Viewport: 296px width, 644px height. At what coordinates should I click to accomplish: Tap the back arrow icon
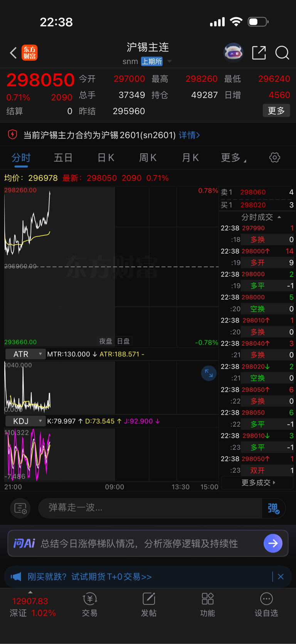point(13,52)
